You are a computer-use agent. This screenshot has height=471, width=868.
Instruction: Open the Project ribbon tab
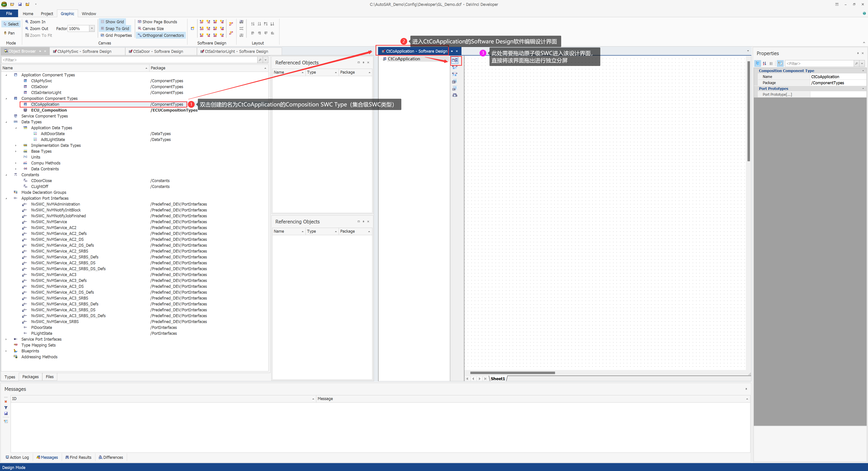pos(47,14)
